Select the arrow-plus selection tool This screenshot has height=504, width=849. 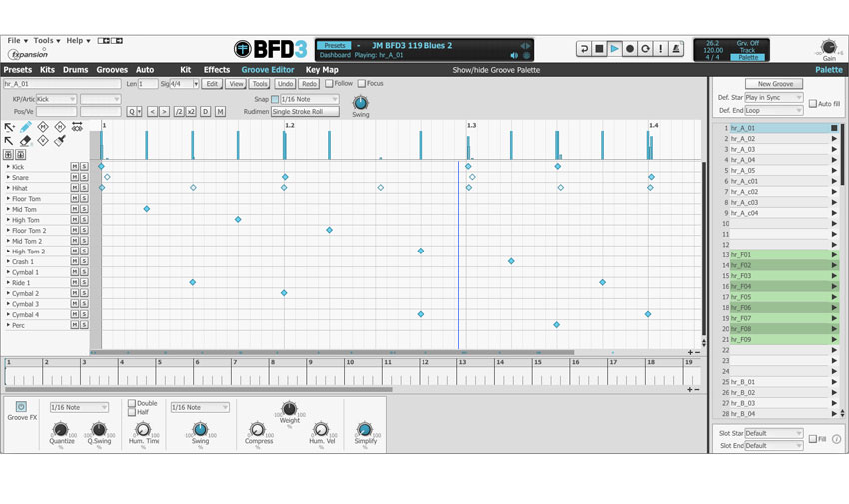pos(9,127)
